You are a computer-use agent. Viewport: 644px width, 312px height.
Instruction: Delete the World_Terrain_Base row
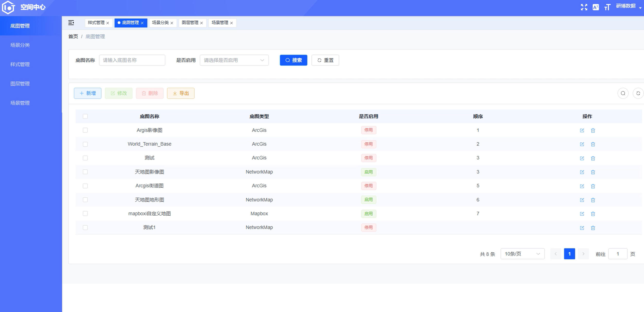[x=593, y=144]
